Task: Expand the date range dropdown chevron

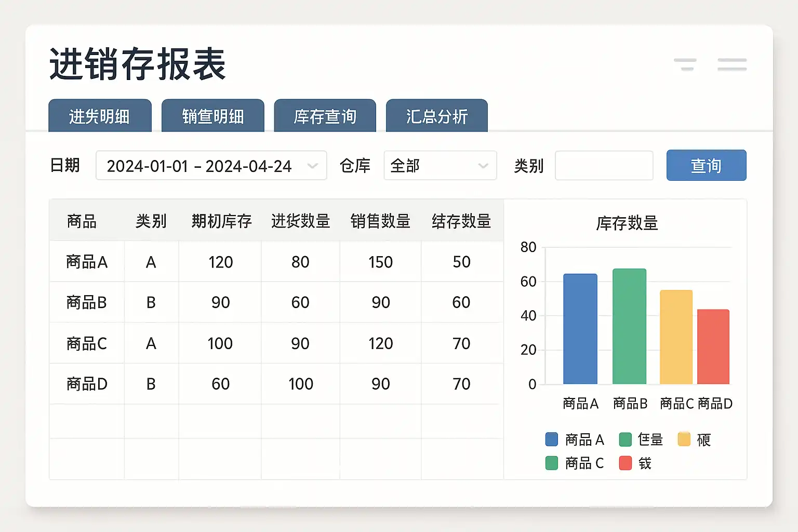Action: point(312,166)
